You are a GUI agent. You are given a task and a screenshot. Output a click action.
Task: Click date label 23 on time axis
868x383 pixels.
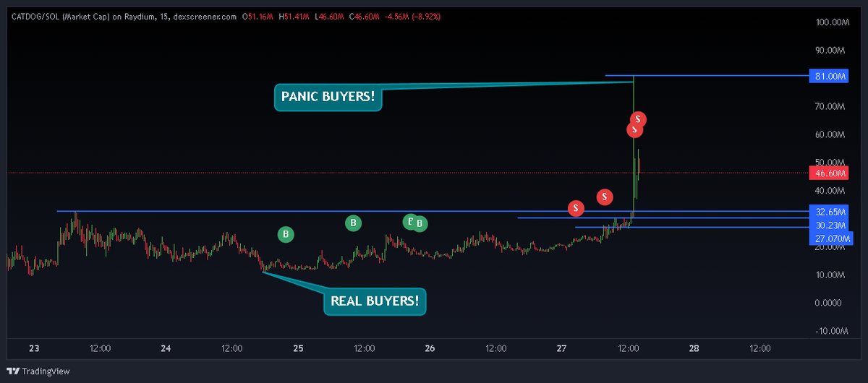click(34, 348)
